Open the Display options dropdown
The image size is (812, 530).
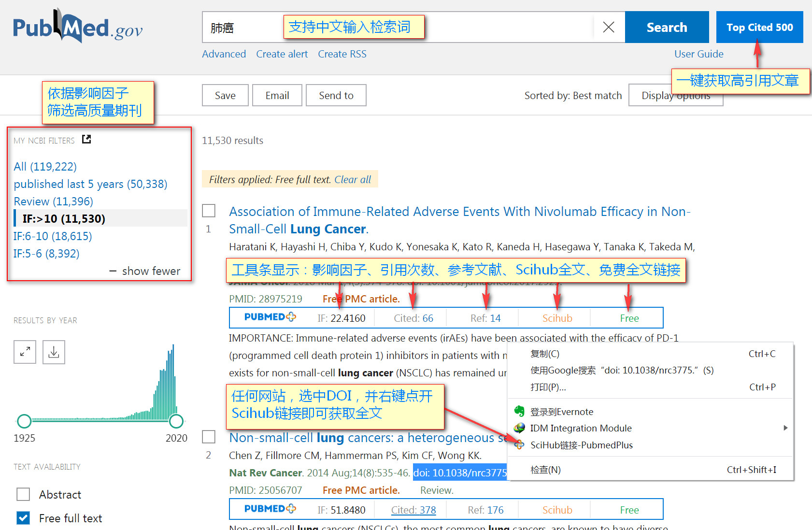675,95
